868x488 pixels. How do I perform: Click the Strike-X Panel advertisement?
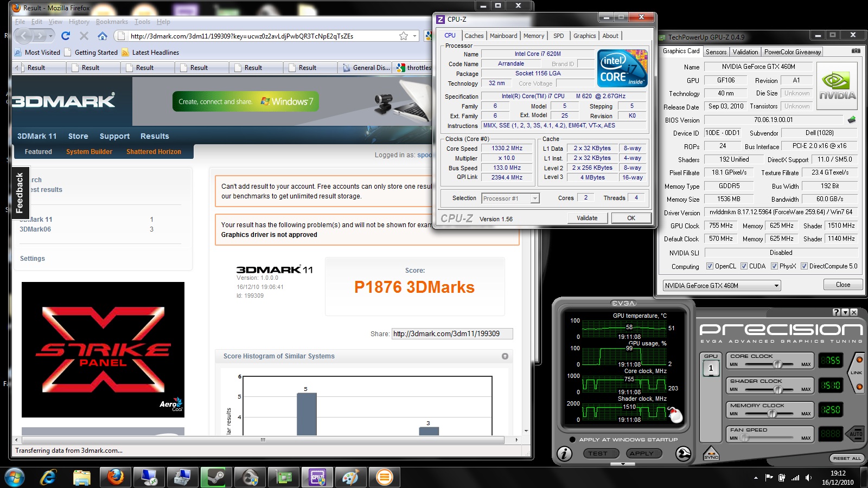103,350
